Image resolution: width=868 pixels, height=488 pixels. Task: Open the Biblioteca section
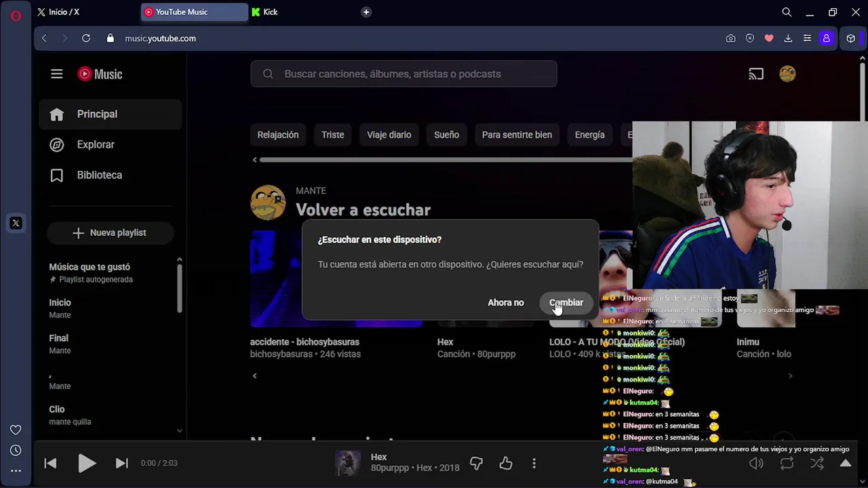(x=110, y=175)
